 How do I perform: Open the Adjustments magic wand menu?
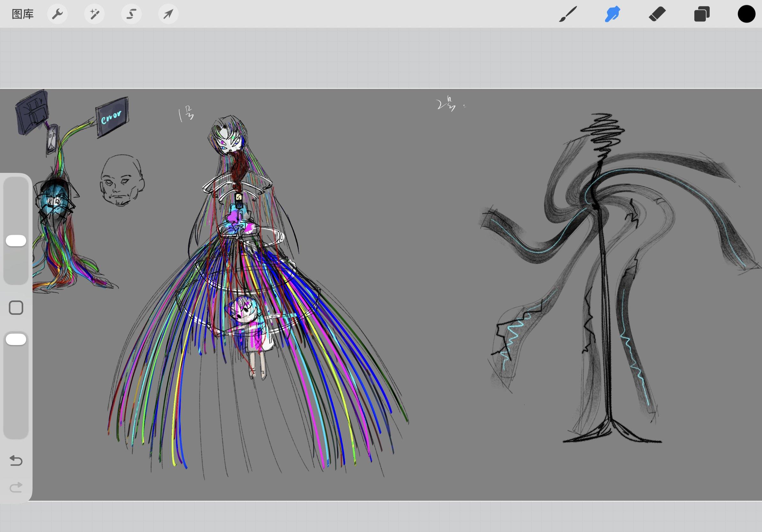[94, 14]
